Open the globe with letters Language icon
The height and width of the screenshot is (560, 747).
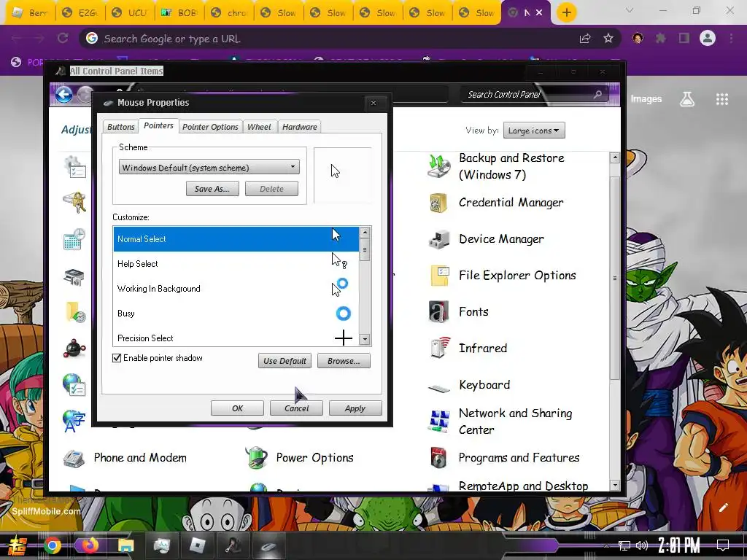click(x=74, y=421)
